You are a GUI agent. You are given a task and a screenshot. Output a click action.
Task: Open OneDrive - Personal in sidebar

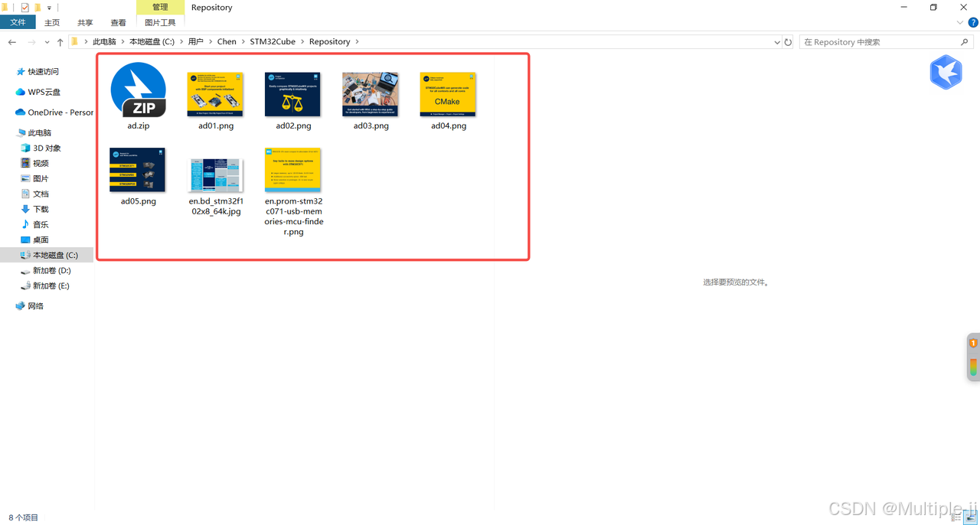point(54,112)
